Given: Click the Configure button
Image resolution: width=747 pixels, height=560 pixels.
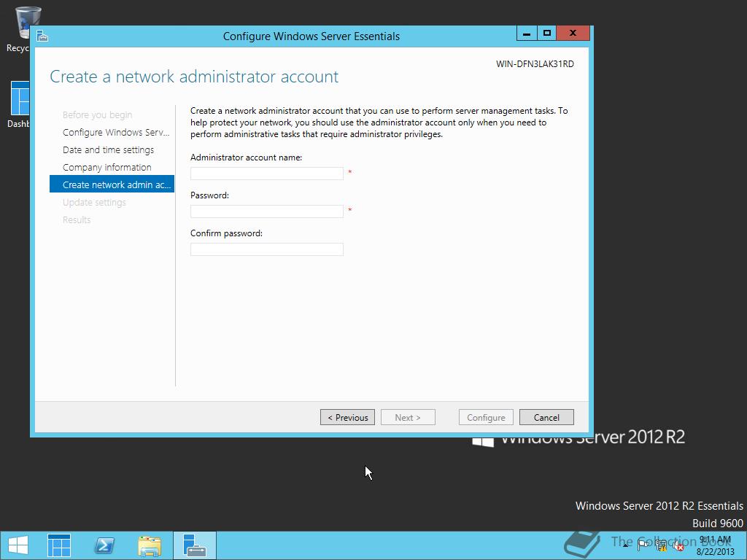Looking at the screenshot, I should click(486, 417).
